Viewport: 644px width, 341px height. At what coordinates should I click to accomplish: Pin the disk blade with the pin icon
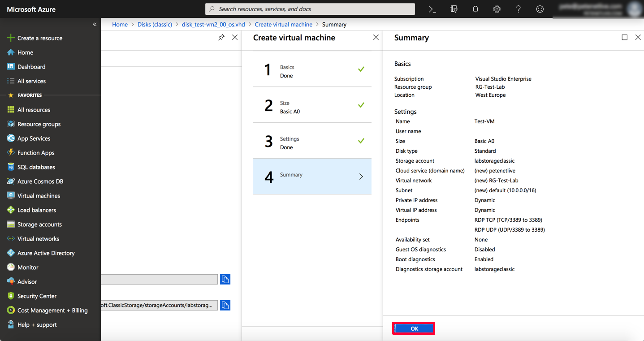pos(221,38)
